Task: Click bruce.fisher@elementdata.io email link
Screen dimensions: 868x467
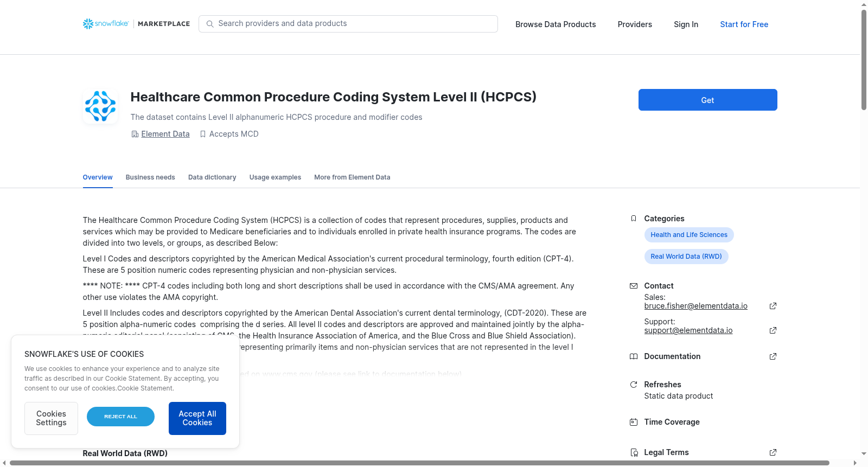Action: click(695, 306)
